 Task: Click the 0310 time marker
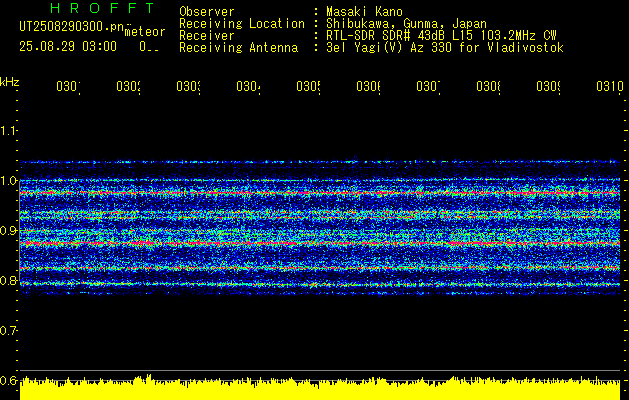[610, 86]
